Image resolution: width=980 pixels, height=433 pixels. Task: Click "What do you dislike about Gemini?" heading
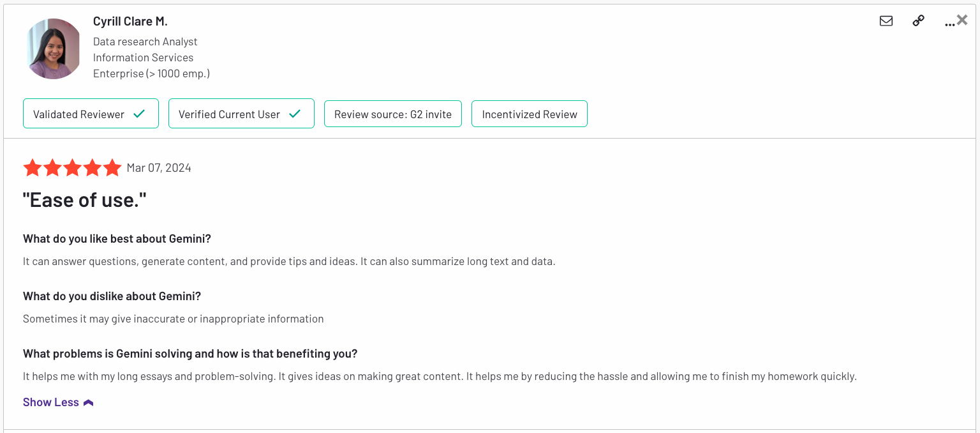tap(112, 296)
